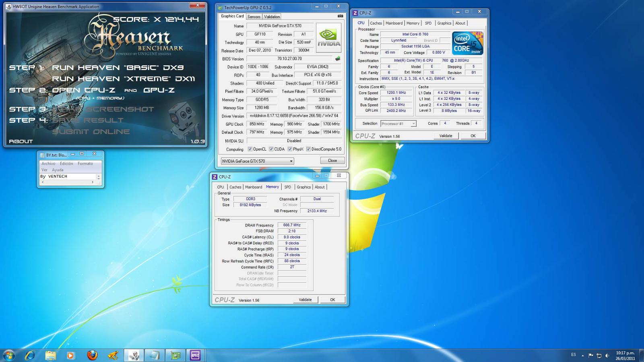Click Validate in upper CPU-Z window
This screenshot has height=362, width=644.
point(446,136)
